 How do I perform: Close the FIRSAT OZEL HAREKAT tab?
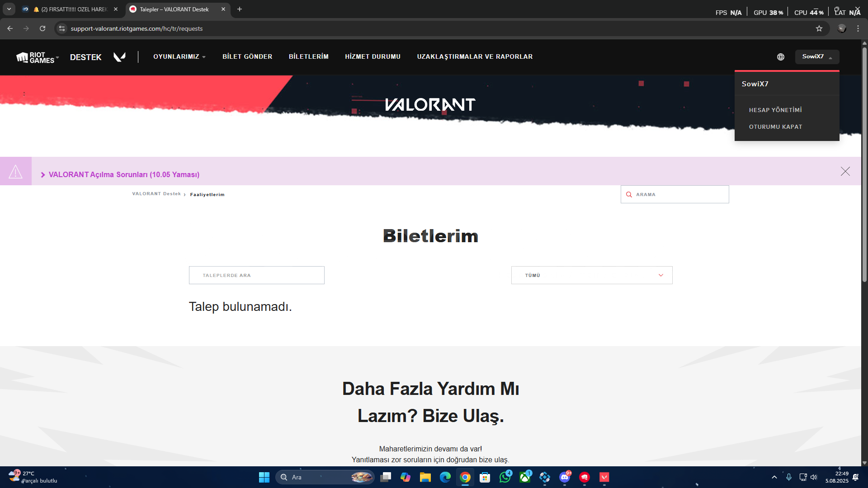tap(116, 9)
